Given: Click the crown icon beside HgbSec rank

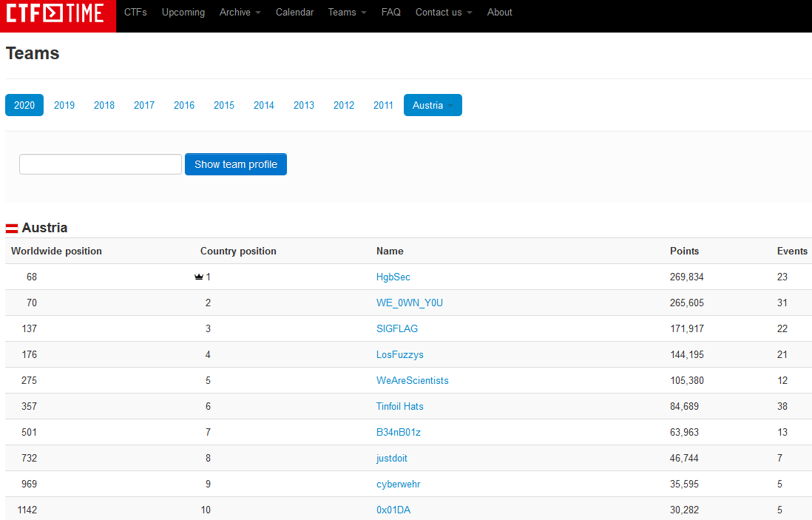Looking at the screenshot, I should point(198,277).
